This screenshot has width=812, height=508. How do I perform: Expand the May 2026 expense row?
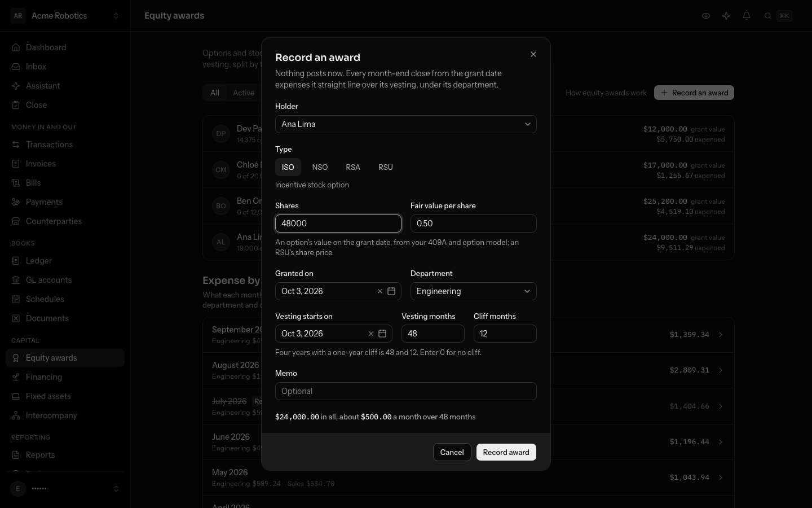468,478
